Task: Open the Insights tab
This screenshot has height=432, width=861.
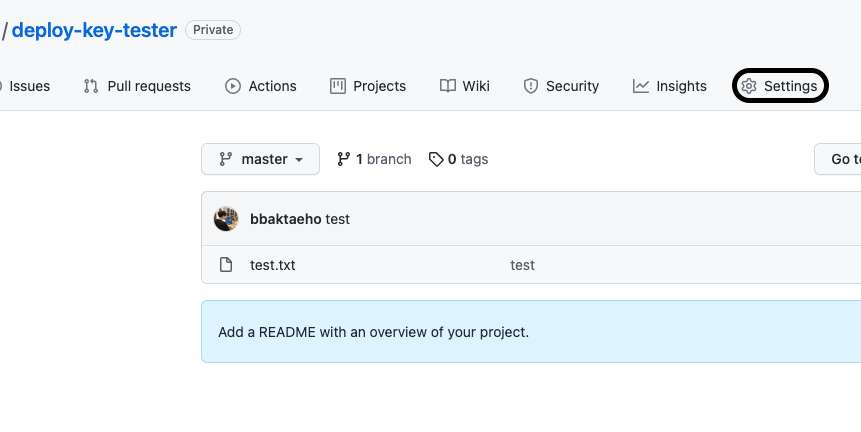Action: pyautogui.click(x=681, y=86)
